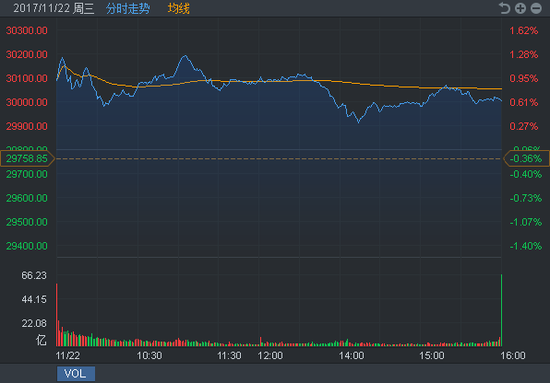Click the dashed 29758.85 reference line
The height and width of the screenshot is (383, 550).
click(279, 159)
